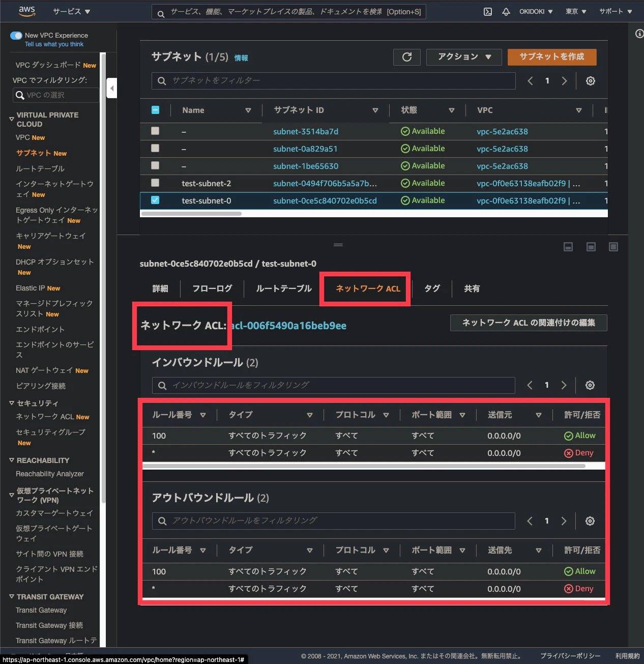Open inbound rules preferences gear icon
Image resolution: width=644 pixels, height=664 pixels.
[x=590, y=385]
